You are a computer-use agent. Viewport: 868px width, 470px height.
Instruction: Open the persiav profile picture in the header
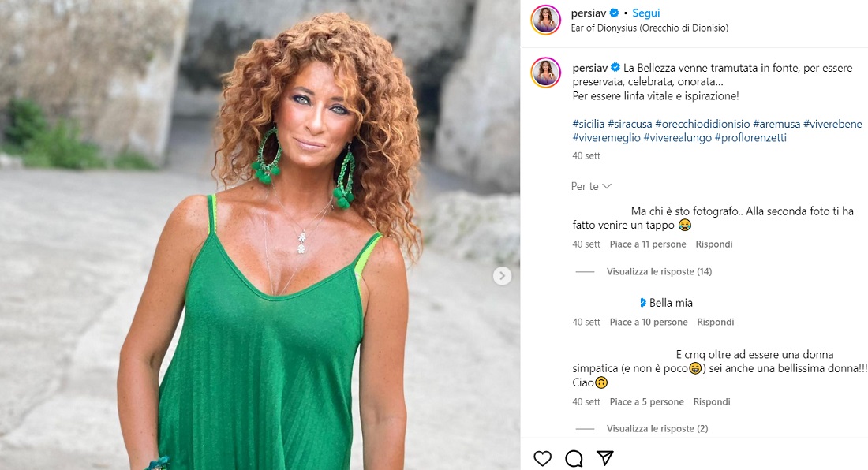point(546,20)
